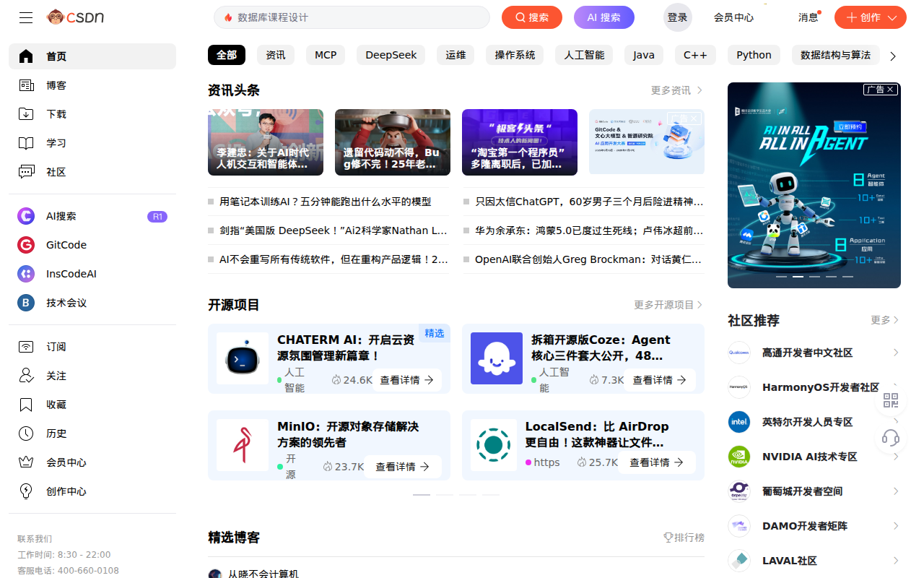The image size is (924, 578).
Task: Open 学习 book icon in sidebar
Action: (26, 143)
